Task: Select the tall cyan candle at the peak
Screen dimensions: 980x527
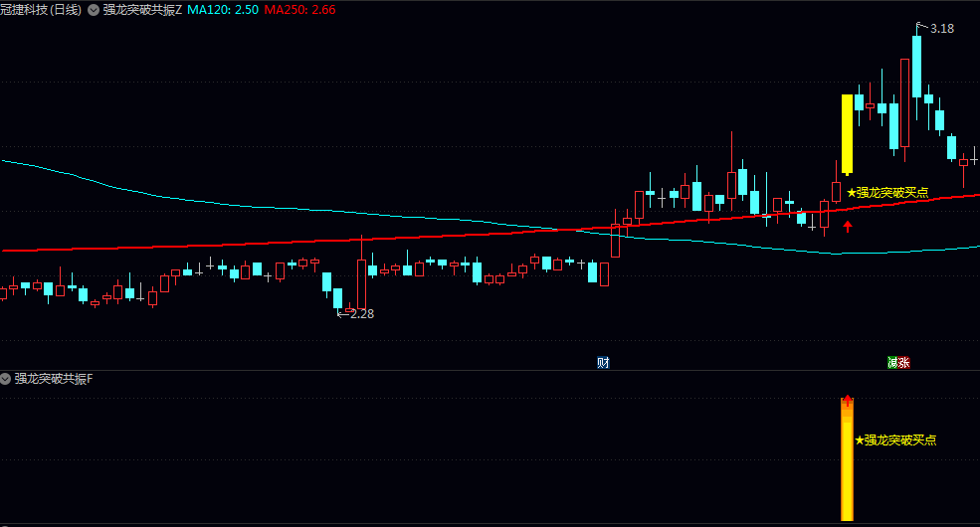Action: coord(916,67)
